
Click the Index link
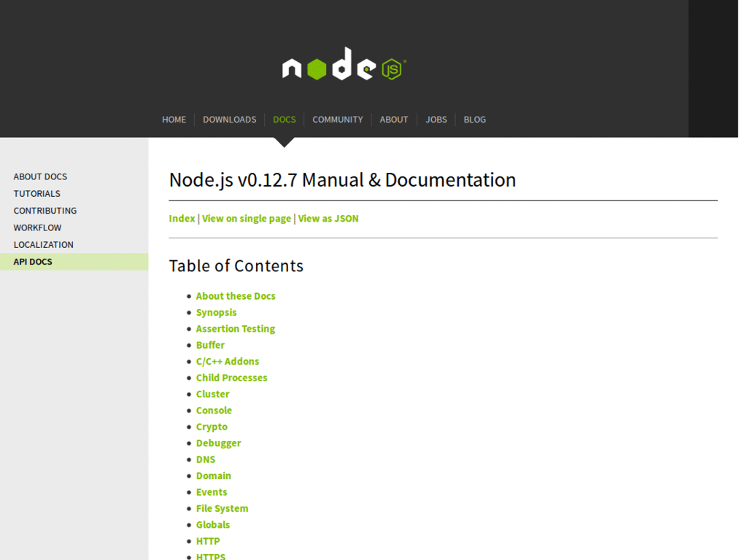point(181,218)
